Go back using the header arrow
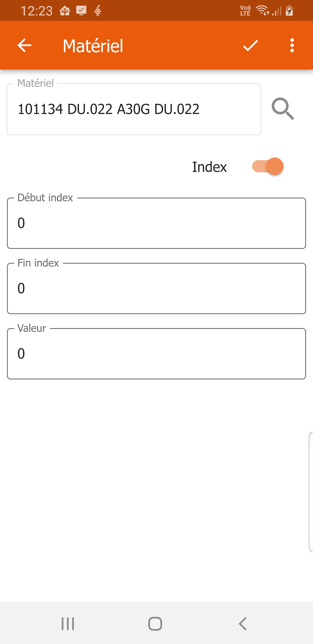313x644 pixels. (x=24, y=45)
